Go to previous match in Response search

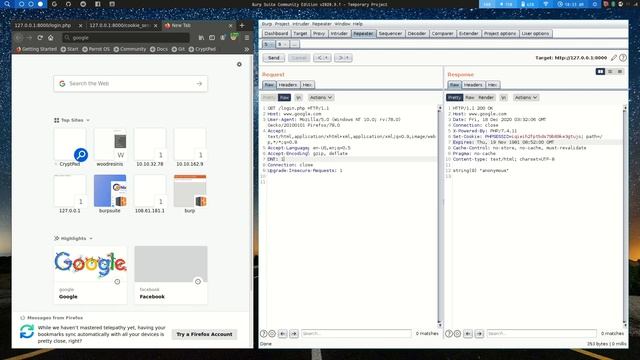coord(468,334)
